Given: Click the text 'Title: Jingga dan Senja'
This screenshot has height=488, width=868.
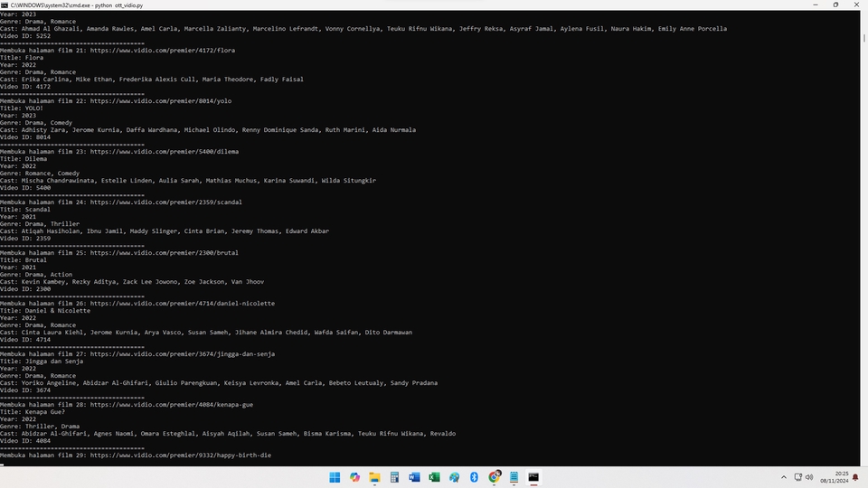Looking at the screenshot, I should tap(42, 361).
